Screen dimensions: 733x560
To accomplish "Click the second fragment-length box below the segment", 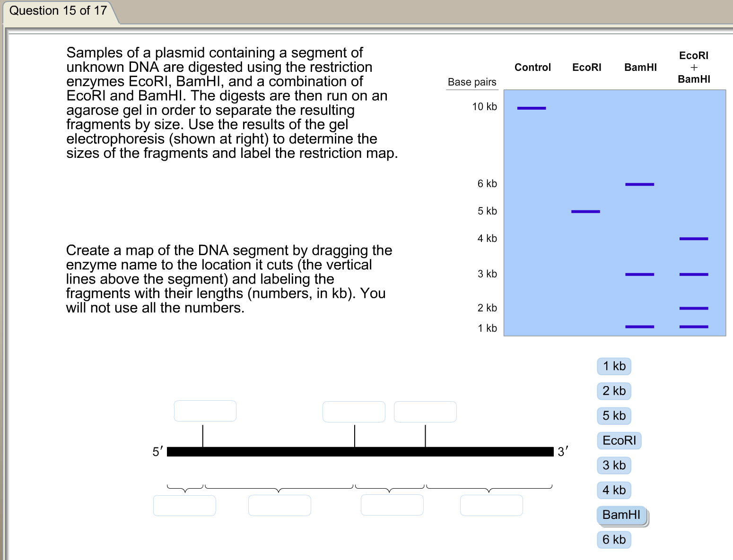I will pos(279,505).
